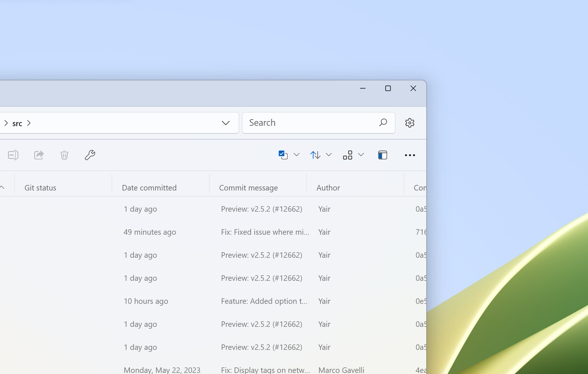Navigate using the src breadcrumb
This screenshot has width=588, height=374.
tap(17, 123)
